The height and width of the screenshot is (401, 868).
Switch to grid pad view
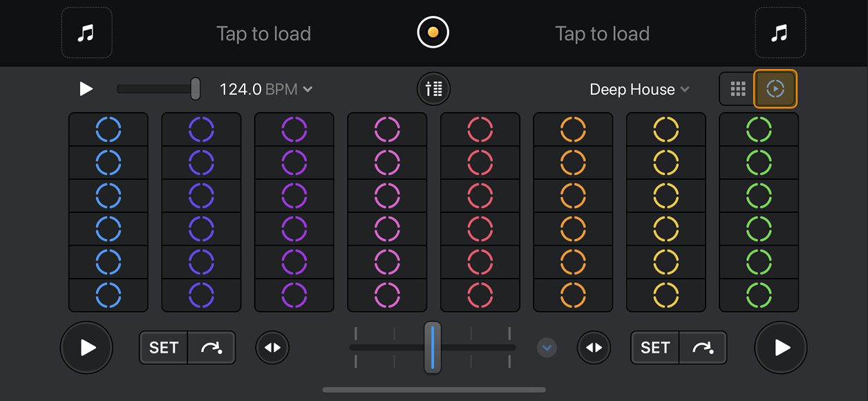[x=738, y=88]
